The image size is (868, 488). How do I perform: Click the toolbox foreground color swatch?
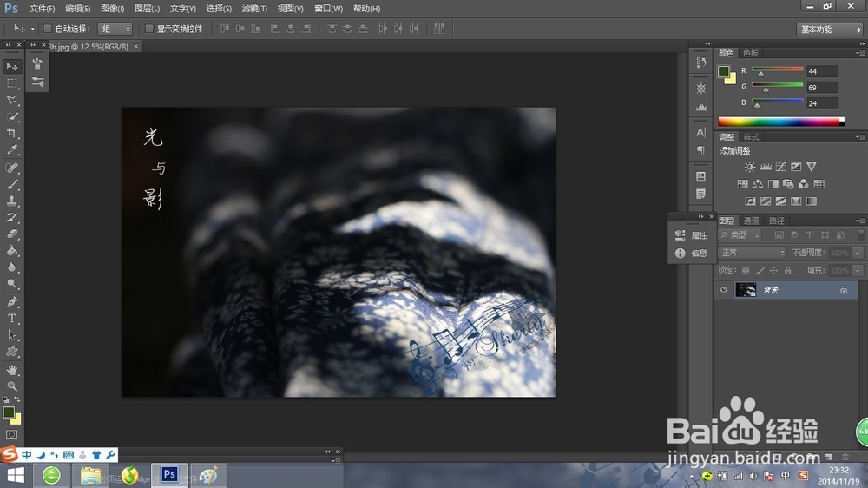[9, 412]
